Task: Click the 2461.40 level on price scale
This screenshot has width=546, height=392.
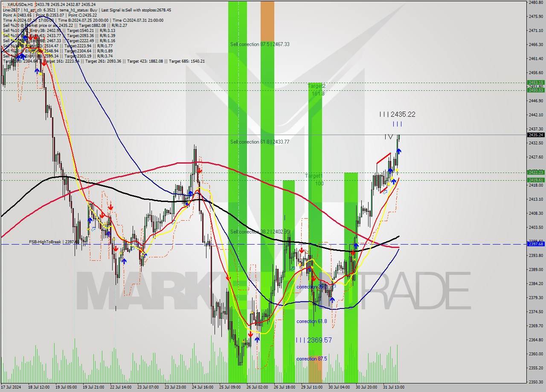Action: (535, 58)
